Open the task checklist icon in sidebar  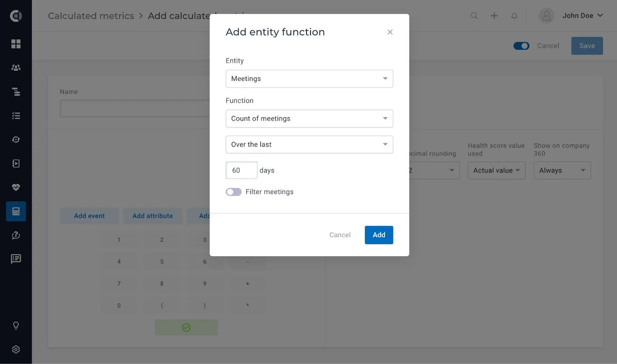16,116
